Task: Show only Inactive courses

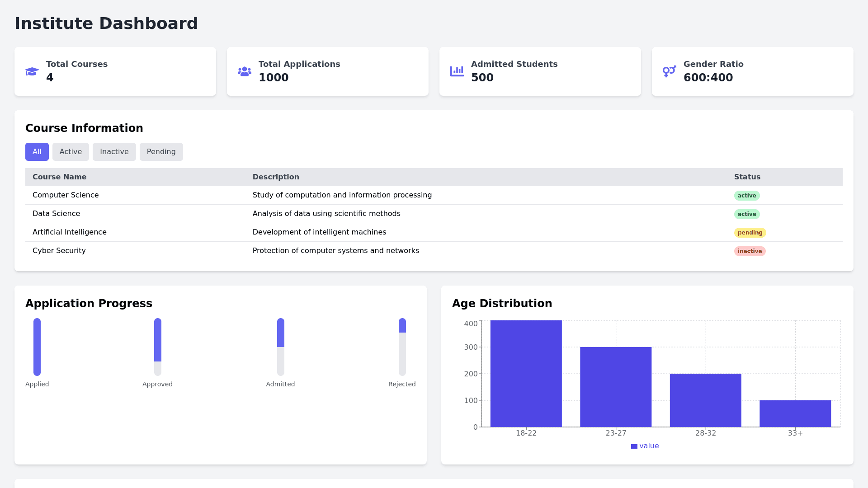Action: [x=114, y=152]
